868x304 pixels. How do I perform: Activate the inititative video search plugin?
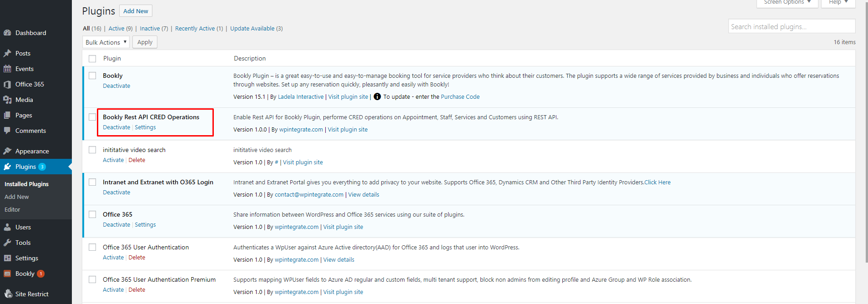click(x=113, y=160)
